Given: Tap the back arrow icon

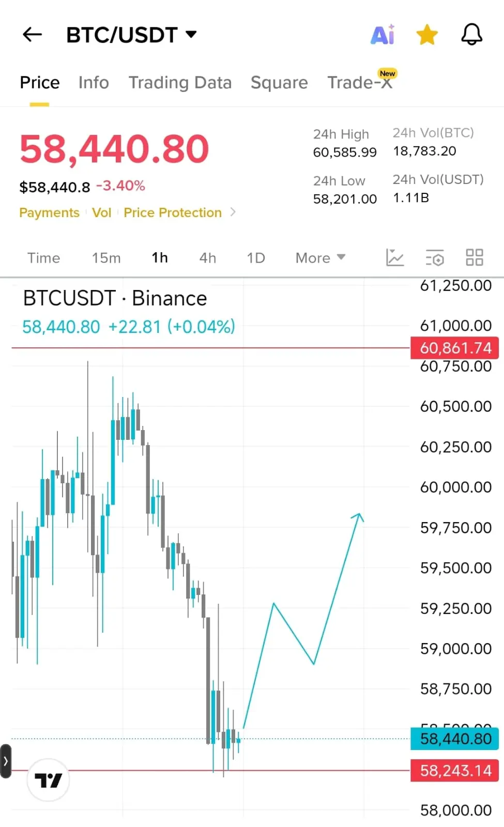Looking at the screenshot, I should point(32,35).
